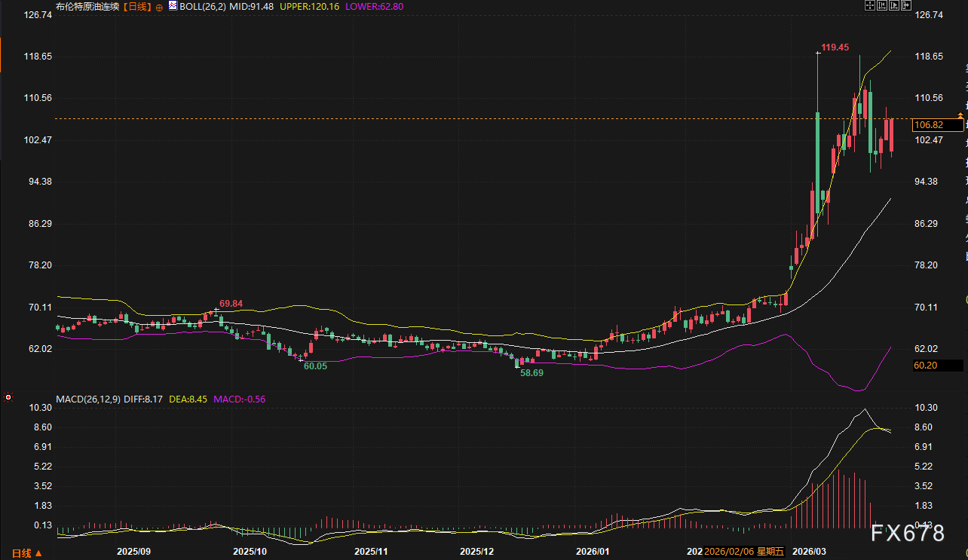Image resolution: width=968 pixels, height=560 pixels.
Task: Click the jump-to-start axis icon
Action: 882,5
